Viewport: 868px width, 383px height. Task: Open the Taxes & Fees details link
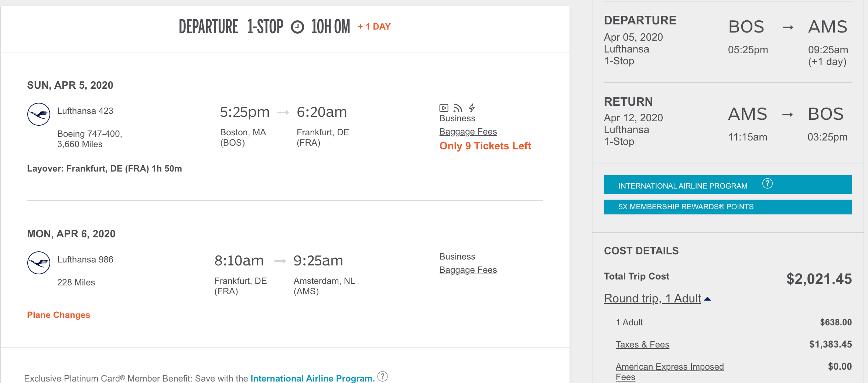(642, 345)
